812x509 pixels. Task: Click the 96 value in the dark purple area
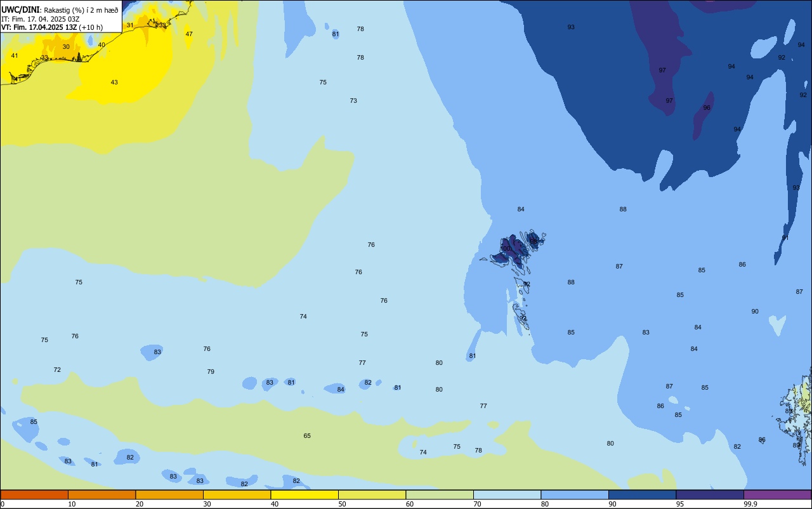point(707,108)
